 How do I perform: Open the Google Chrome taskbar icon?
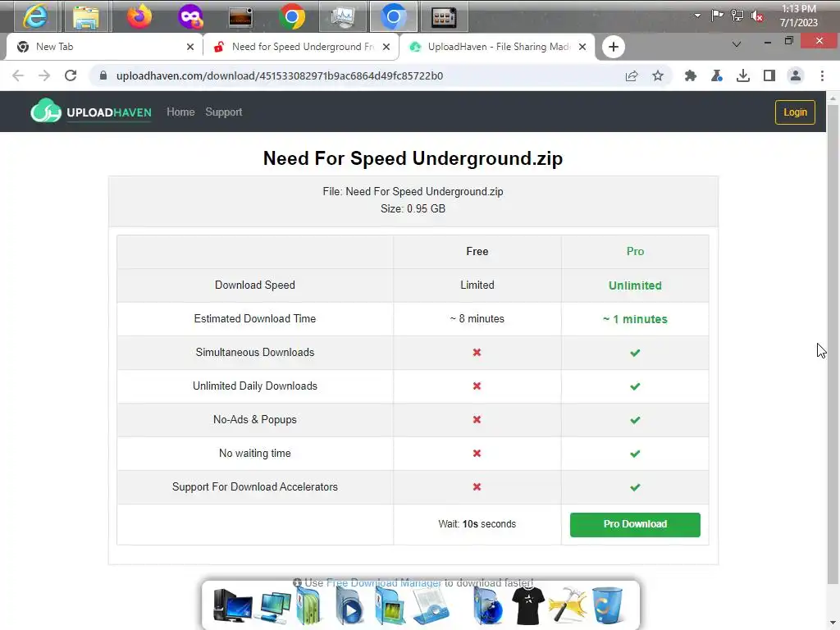292,16
